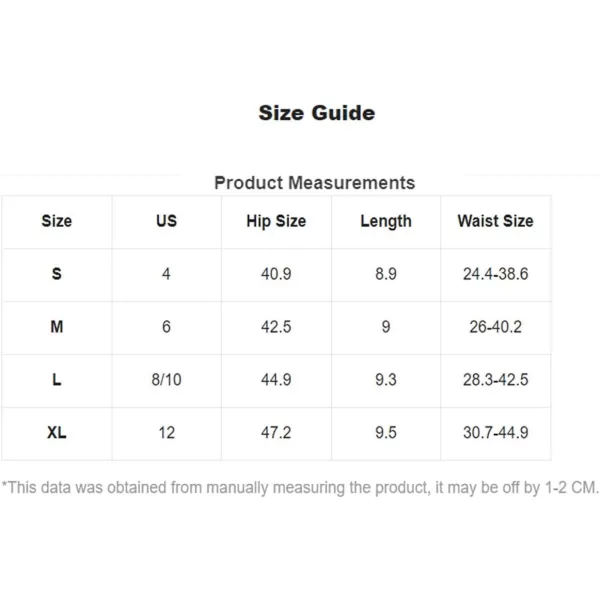The image size is (600, 600).
Task: Click the hip size 47.2 cell
Action: click(276, 433)
